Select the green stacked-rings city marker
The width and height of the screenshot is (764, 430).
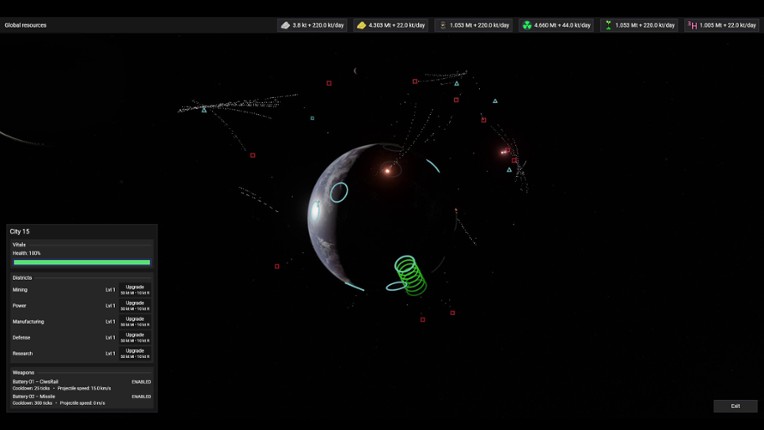(x=408, y=274)
